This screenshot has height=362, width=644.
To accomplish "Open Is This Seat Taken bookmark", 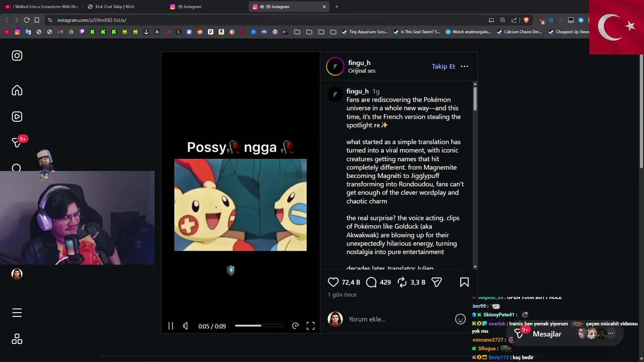I will tap(417, 32).
